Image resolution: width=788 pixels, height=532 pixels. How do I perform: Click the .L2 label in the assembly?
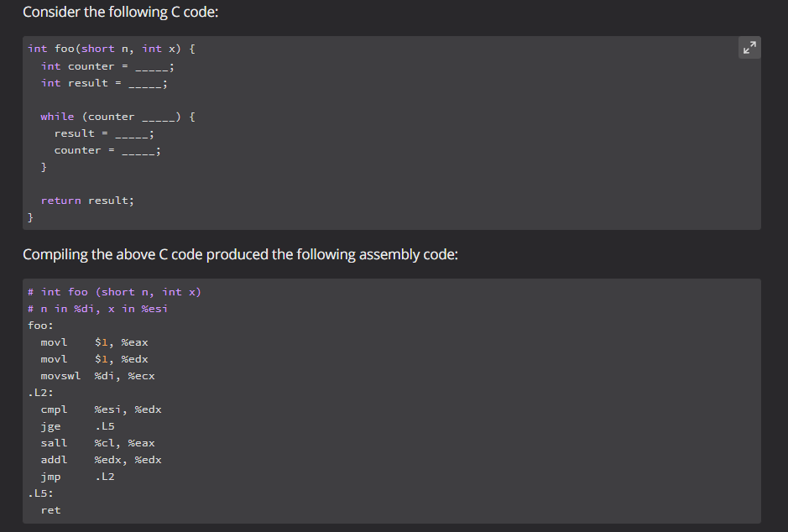pyautogui.click(x=37, y=392)
